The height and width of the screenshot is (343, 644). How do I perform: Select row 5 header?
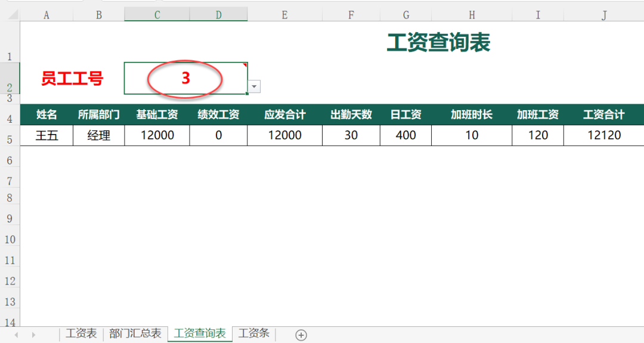[10, 136]
